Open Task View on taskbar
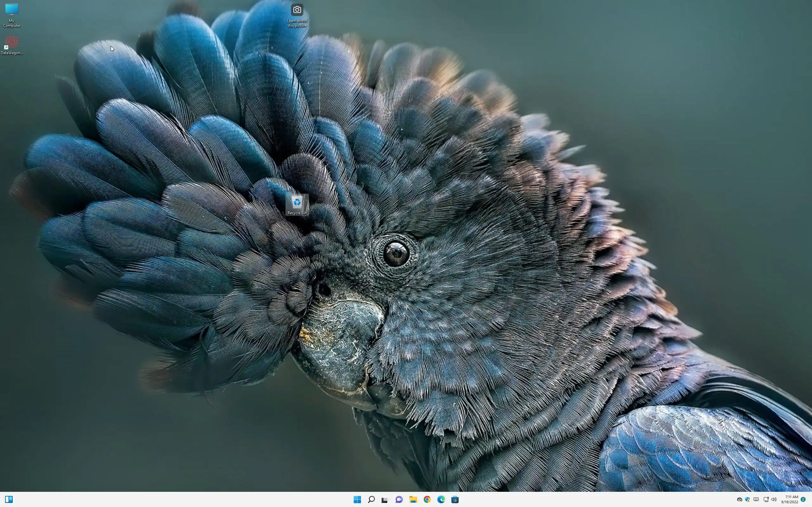This screenshot has width=812, height=507. [x=385, y=500]
